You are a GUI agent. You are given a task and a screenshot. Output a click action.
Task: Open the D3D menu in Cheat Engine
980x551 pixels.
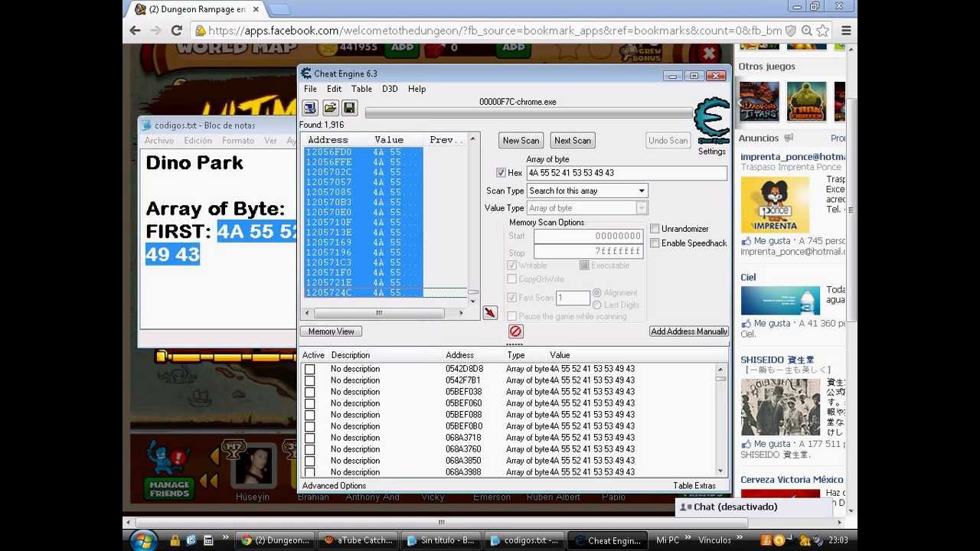click(x=390, y=89)
